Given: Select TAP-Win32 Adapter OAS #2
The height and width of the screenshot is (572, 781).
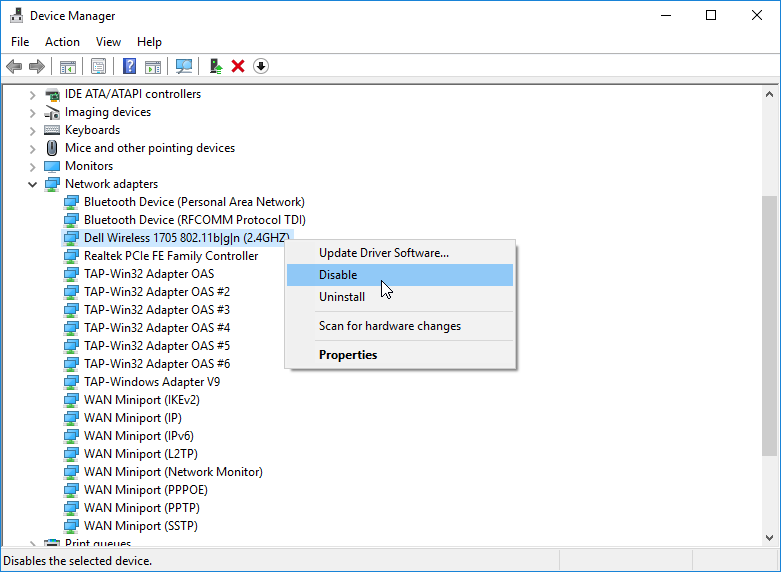Looking at the screenshot, I should 157,292.
